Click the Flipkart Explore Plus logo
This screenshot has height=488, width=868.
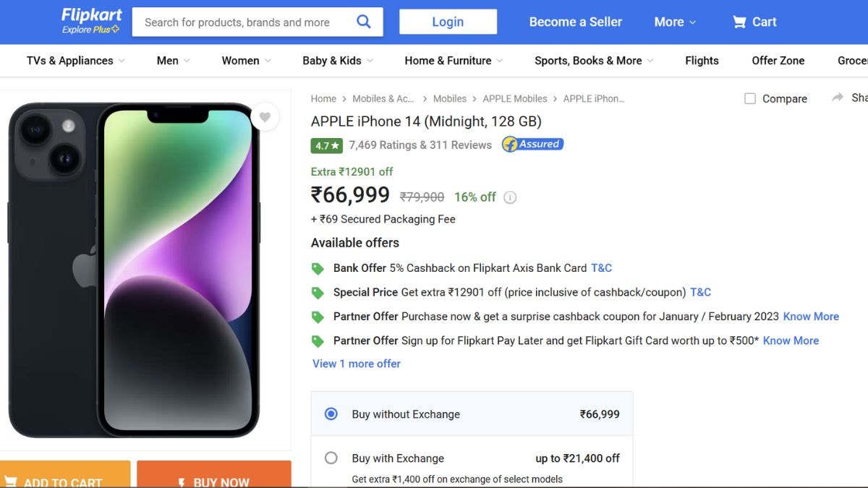pyautogui.click(x=91, y=21)
